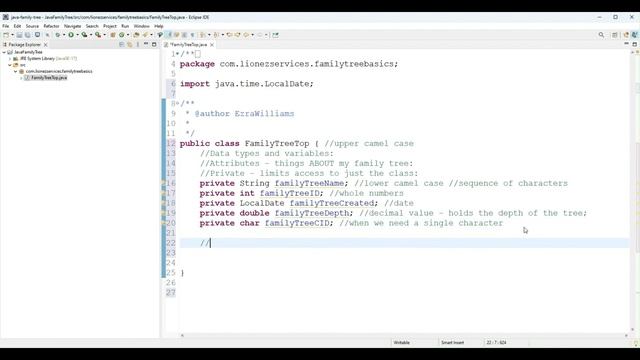Image resolution: width=640 pixels, height=360 pixels.
Task: Open Package Explorer View Menu icon
Action: 138,44
